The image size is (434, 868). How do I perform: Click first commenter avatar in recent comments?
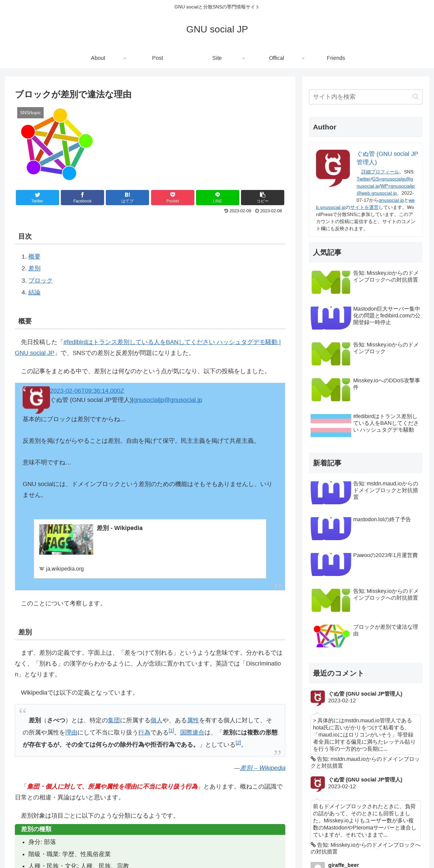click(x=318, y=698)
